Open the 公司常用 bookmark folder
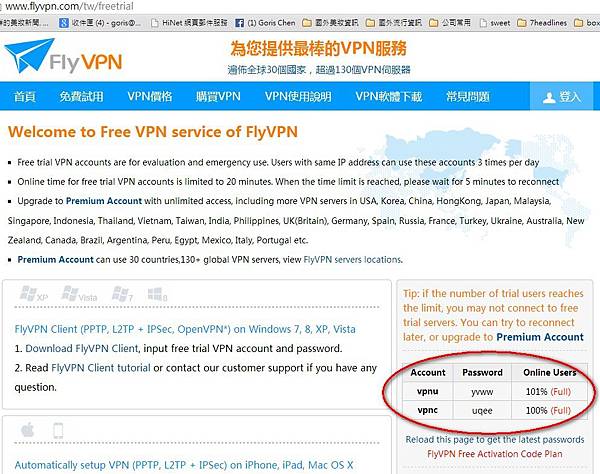Image resolution: width=600 pixels, height=474 pixels. click(450, 23)
